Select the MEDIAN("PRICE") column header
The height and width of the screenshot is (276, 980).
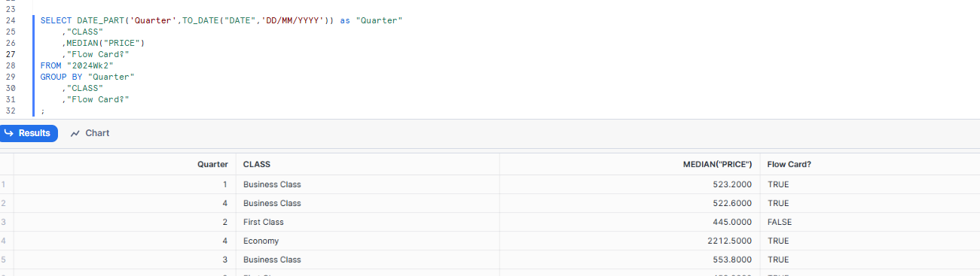pos(717,164)
